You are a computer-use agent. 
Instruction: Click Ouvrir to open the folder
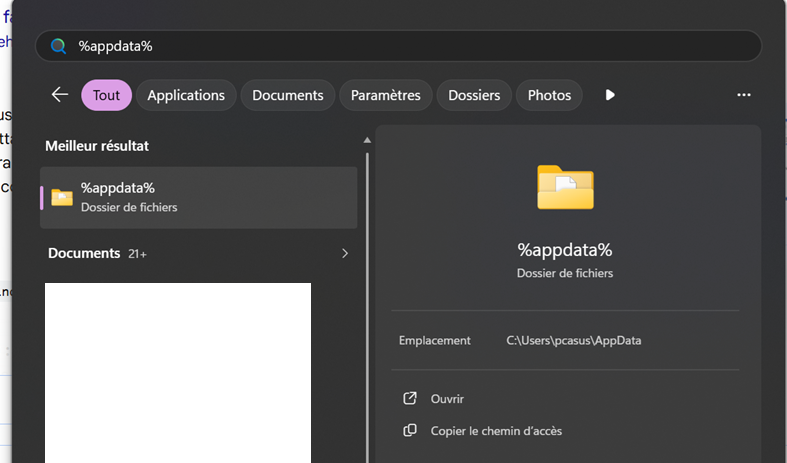[x=447, y=399]
